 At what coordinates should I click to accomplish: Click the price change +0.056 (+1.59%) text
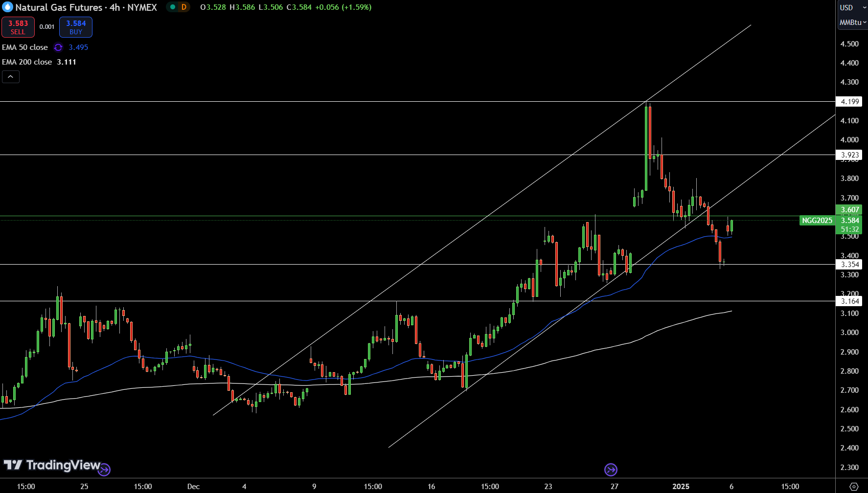point(343,7)
